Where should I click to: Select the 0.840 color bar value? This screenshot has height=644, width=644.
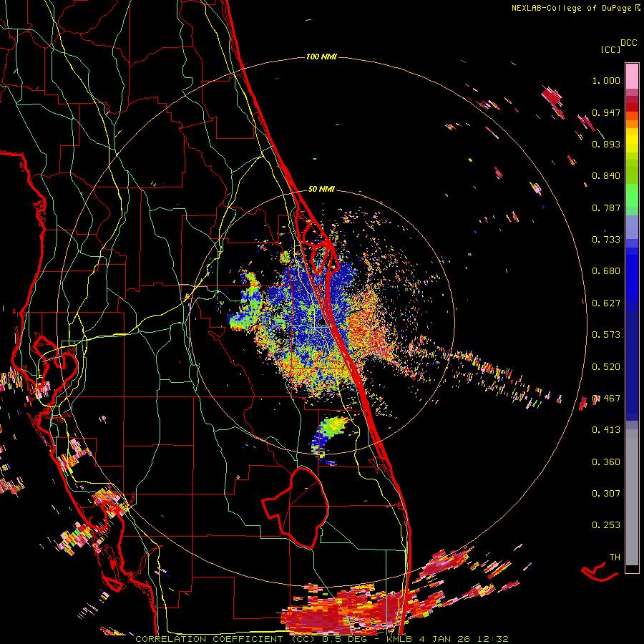[x=606, y=176]
